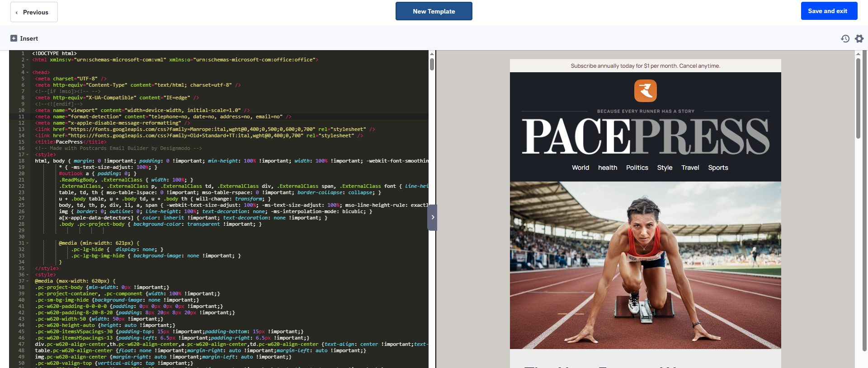Click the X-UA-Compatible meta line

117,98
